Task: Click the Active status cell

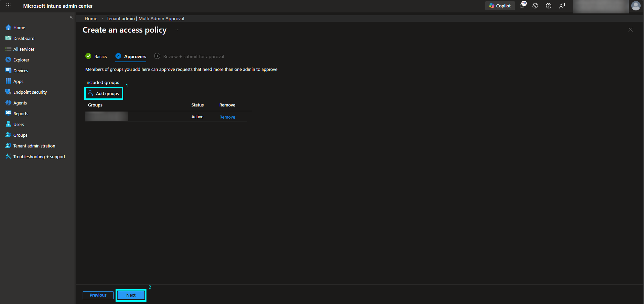Action: point(197,117)
